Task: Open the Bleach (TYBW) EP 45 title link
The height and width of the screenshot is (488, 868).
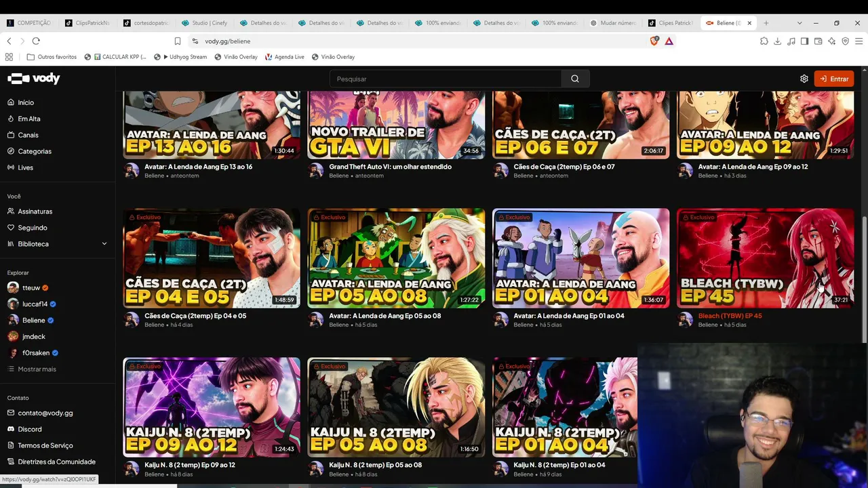Action: coord(730,316)
